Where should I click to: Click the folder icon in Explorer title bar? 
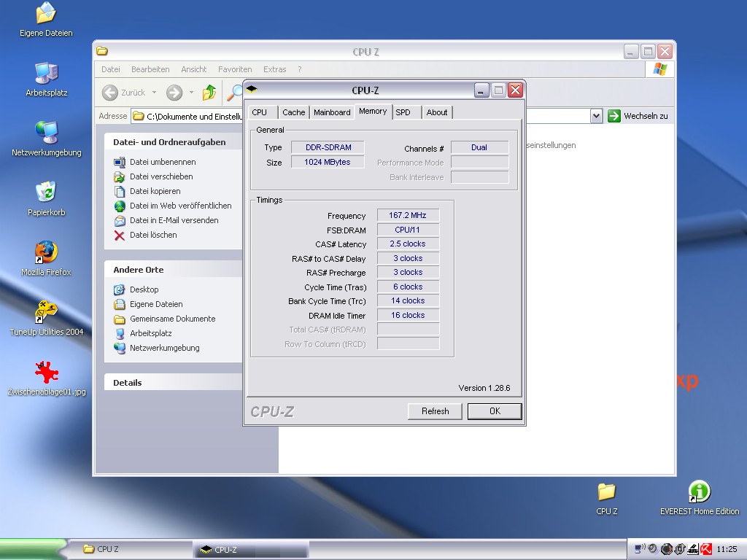pos(102,51)
